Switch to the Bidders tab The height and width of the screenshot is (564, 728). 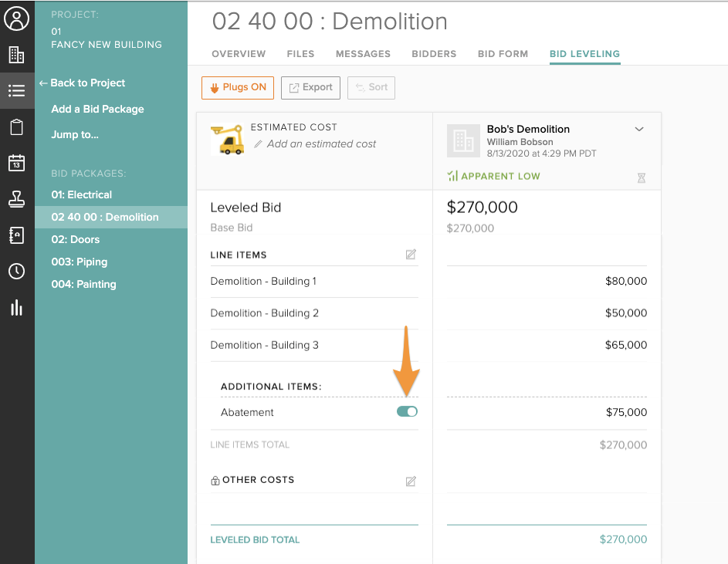pos(434,54)
